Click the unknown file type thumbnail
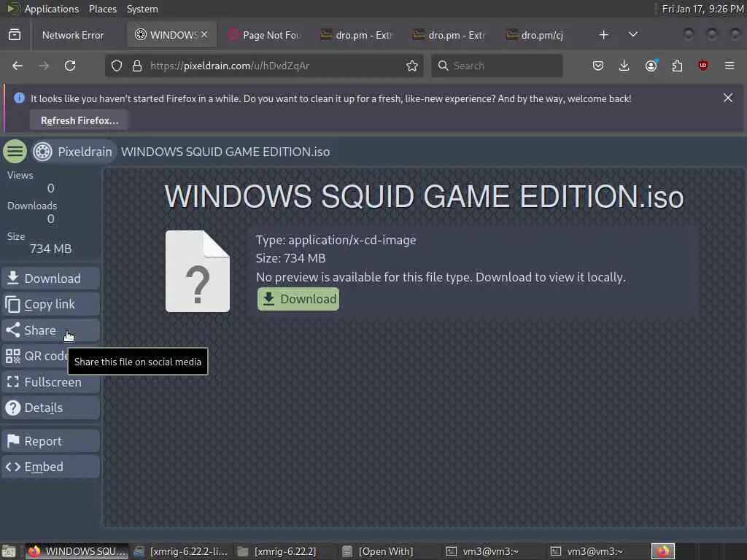 click(197, 271)
